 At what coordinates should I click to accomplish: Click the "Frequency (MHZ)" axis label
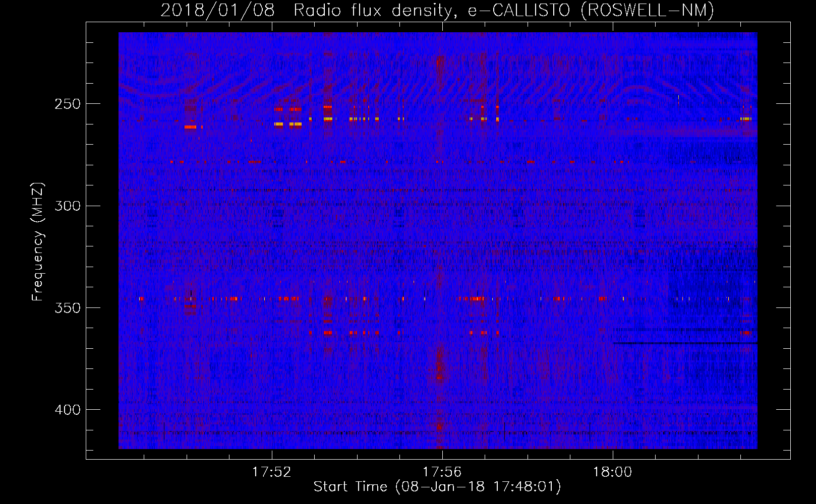(38, 241)
